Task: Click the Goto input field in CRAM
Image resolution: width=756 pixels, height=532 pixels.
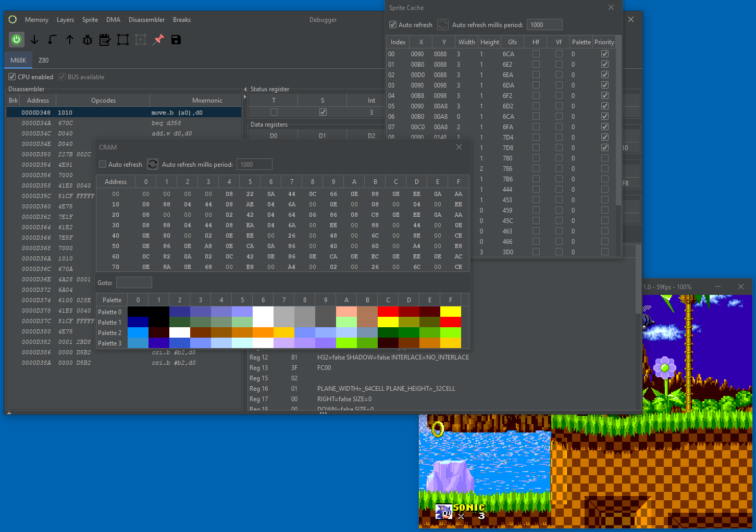Action: point(134,282)
